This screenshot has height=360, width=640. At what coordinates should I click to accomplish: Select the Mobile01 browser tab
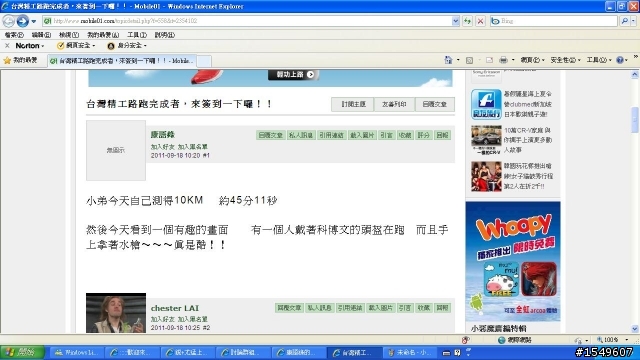pyautogui.click(x=122, y=61)
